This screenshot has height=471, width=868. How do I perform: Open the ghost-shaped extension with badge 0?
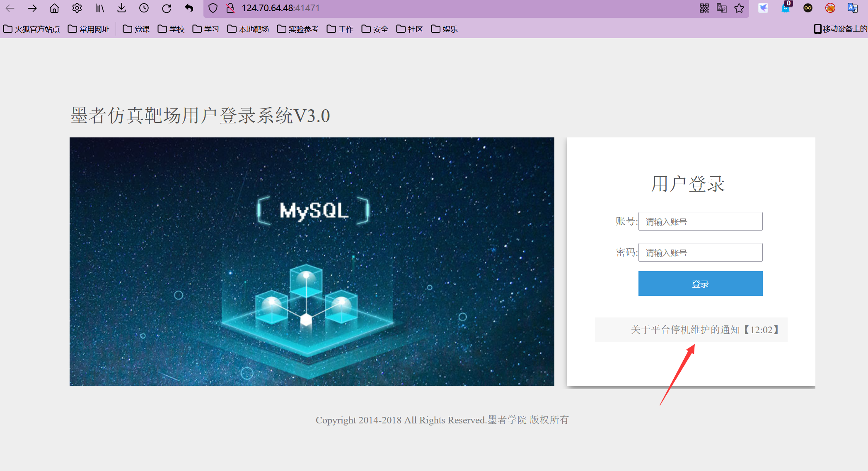[x=786, y=8]
